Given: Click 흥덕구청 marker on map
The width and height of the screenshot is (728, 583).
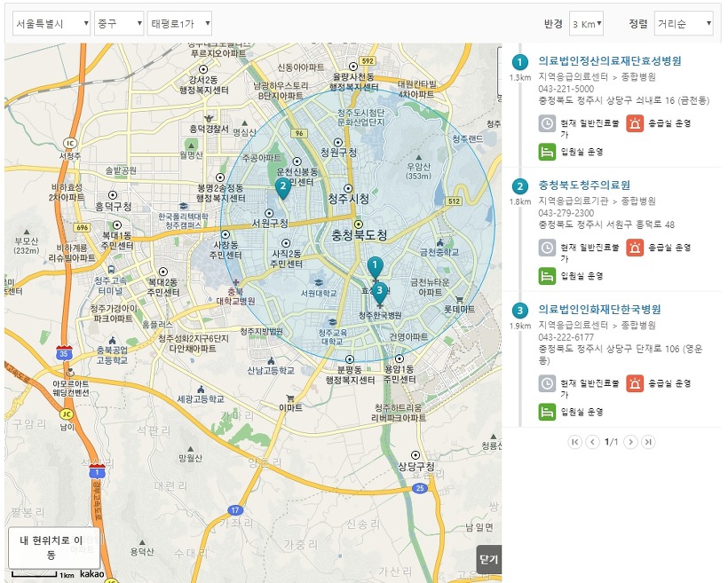Looking at the screenshot, I should 113,195.
